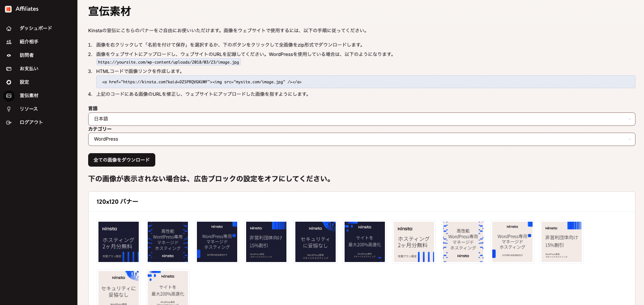Image resolution: width=644 pixels, height=305 pixels.
Task: Click the ログアウト exit icon
Action: coord(9,123)
